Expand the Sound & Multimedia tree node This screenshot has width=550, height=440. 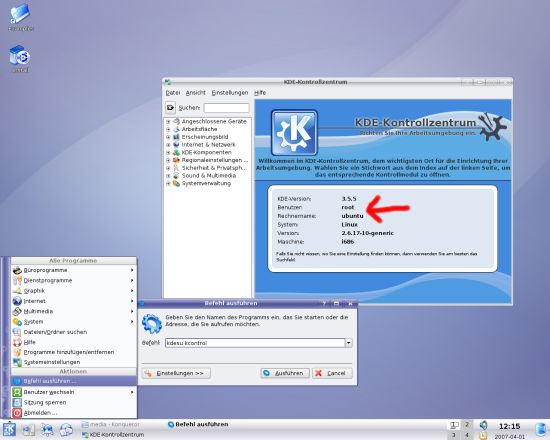(168, 175)
